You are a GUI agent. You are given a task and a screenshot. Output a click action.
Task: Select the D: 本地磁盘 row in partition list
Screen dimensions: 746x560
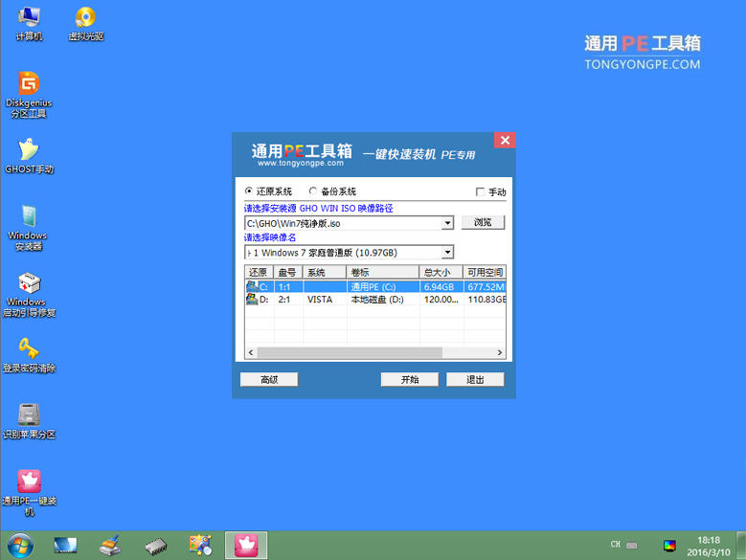coord(373,300)
